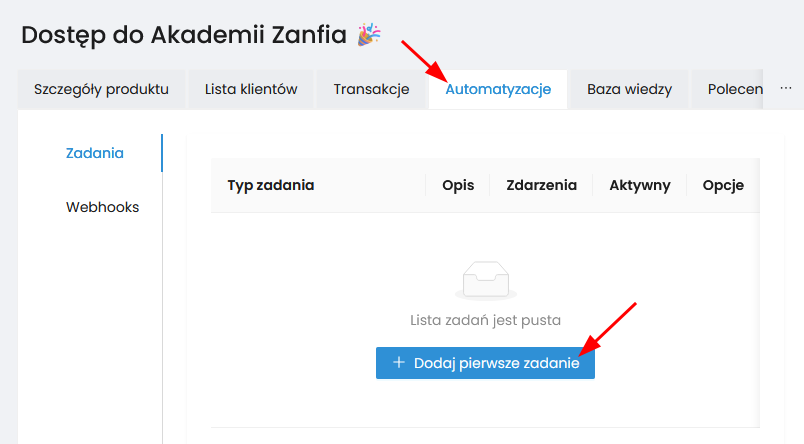Viewport: 804px width, 444px height.
Task: Click the Opcje column header
Action: point(723,185)
